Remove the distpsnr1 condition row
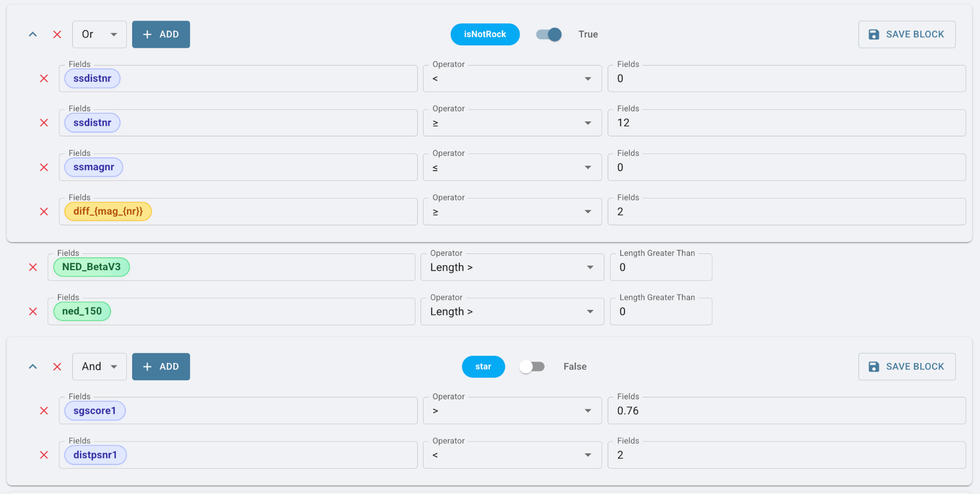 pyautogui.click(x=44, y=455)
